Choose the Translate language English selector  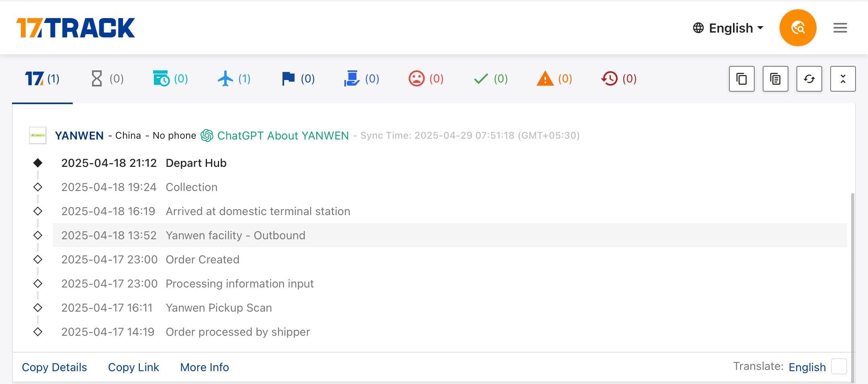(x=807, y=367)
